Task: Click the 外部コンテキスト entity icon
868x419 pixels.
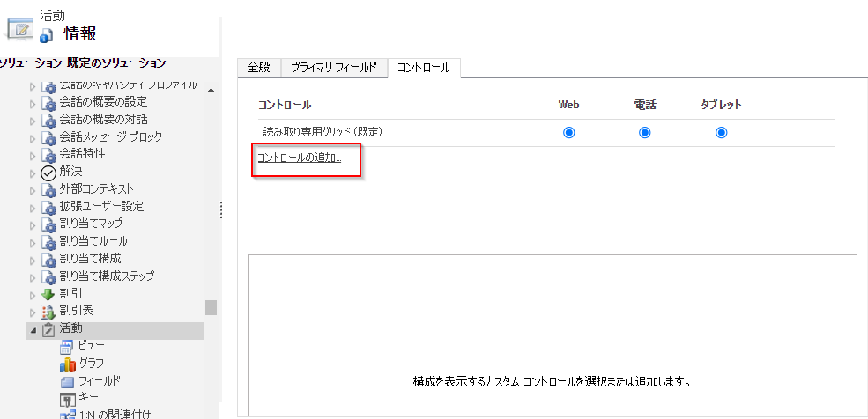Action: tap(49, 189)
